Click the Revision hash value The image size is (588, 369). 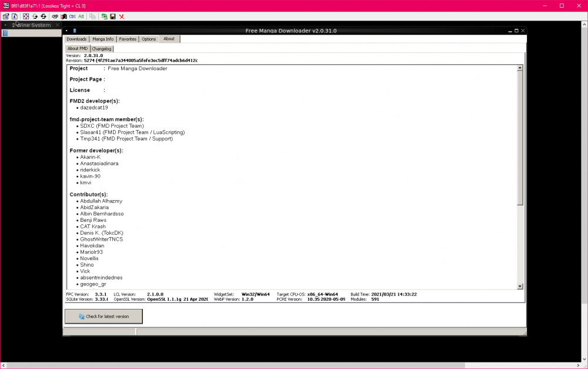(x=141, y=61)
